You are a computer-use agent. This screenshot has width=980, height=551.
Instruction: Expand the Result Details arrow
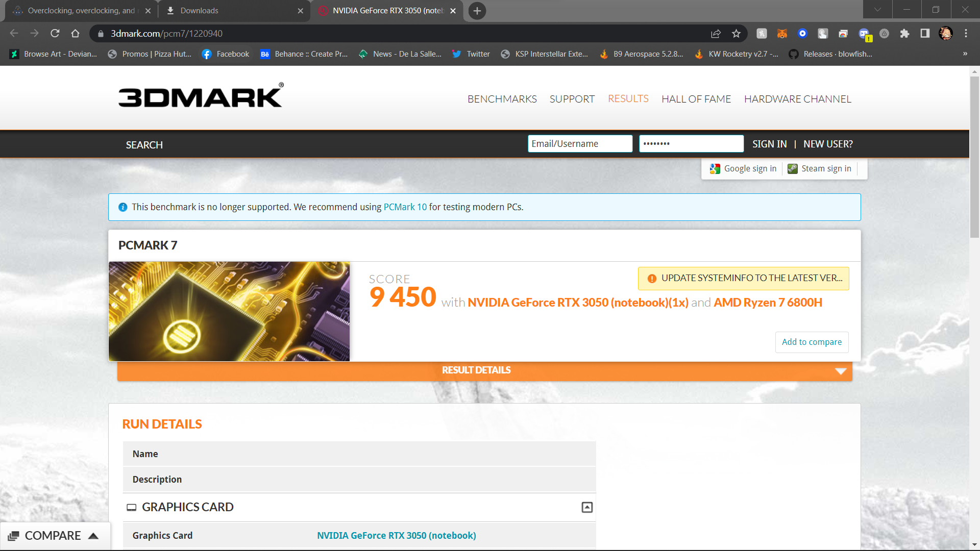pyautogui.click(x=841, y=371)
